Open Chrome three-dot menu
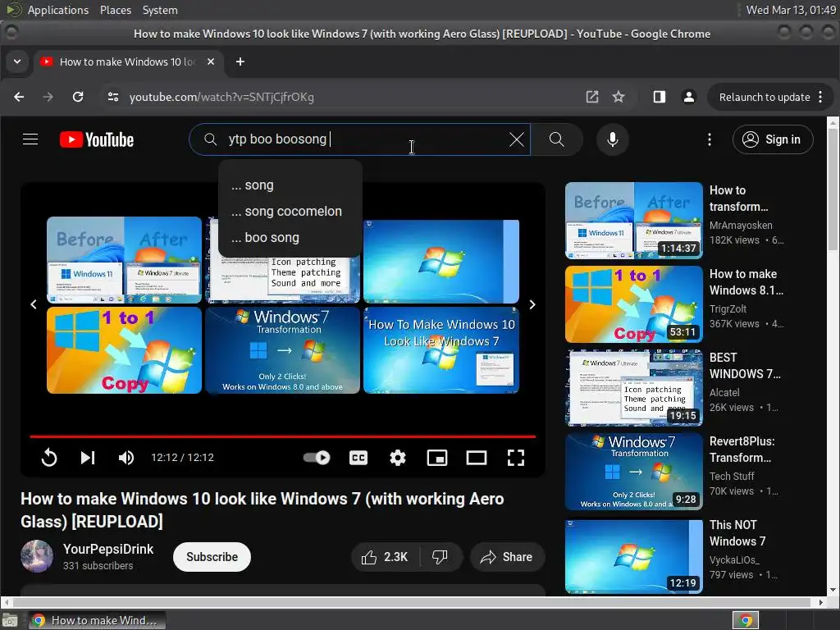Screen dimensions: 840x630 820,97
